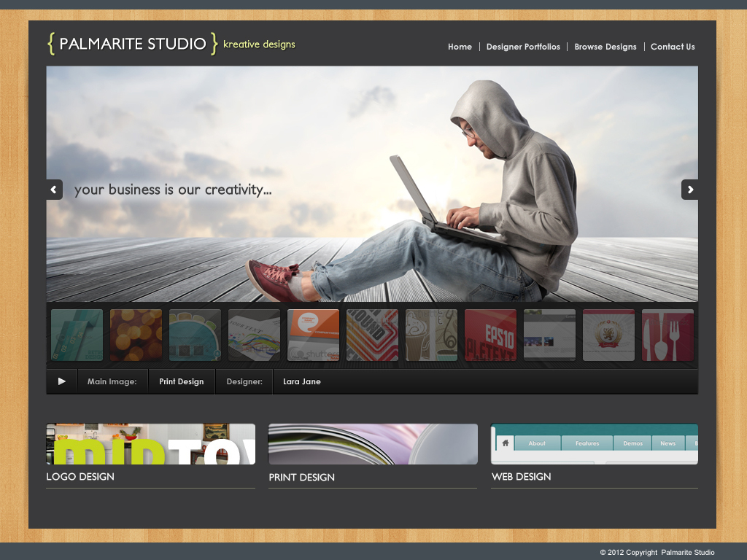This screenshot has width=747, height=560.
Task: Select the red striped typography thumbnail
Action: coord(372,335)
